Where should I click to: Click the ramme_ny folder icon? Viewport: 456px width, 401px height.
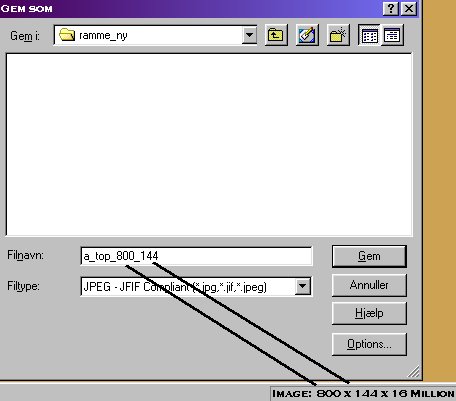coord(67,35)
